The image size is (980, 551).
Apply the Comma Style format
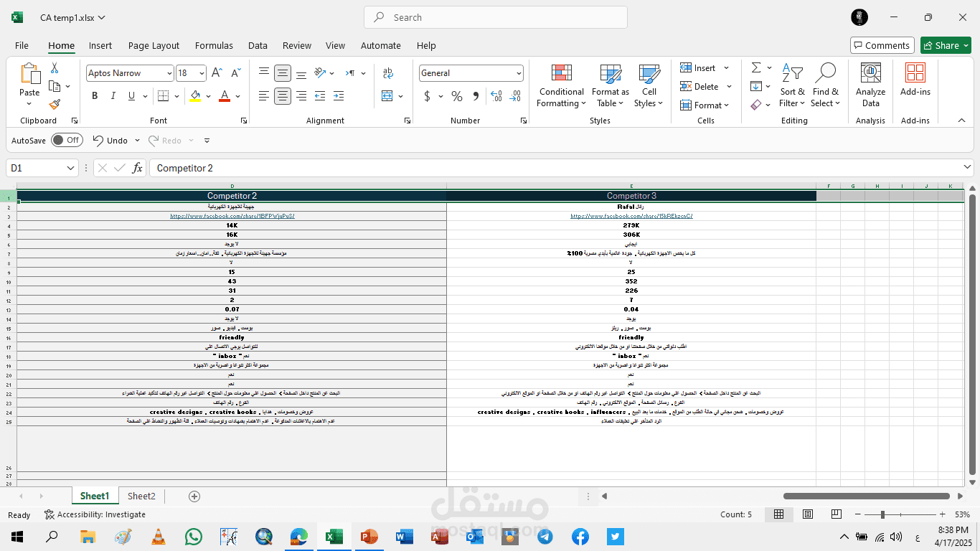pyautogui.click(x=476, y=96)
